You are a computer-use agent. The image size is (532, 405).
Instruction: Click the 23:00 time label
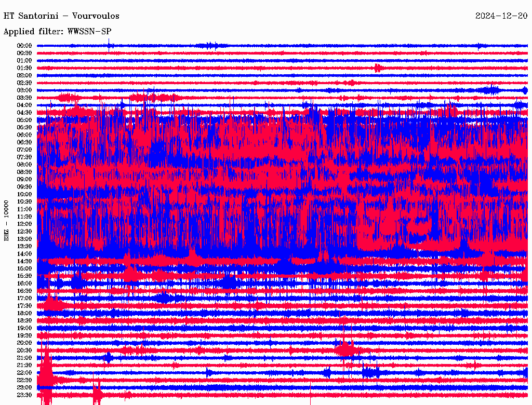point(24,388)
